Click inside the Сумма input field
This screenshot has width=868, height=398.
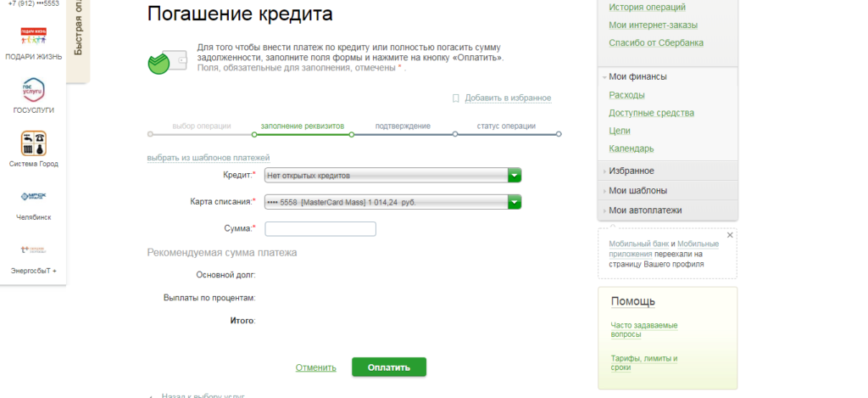pyautogui.click(x=320, y=228)
